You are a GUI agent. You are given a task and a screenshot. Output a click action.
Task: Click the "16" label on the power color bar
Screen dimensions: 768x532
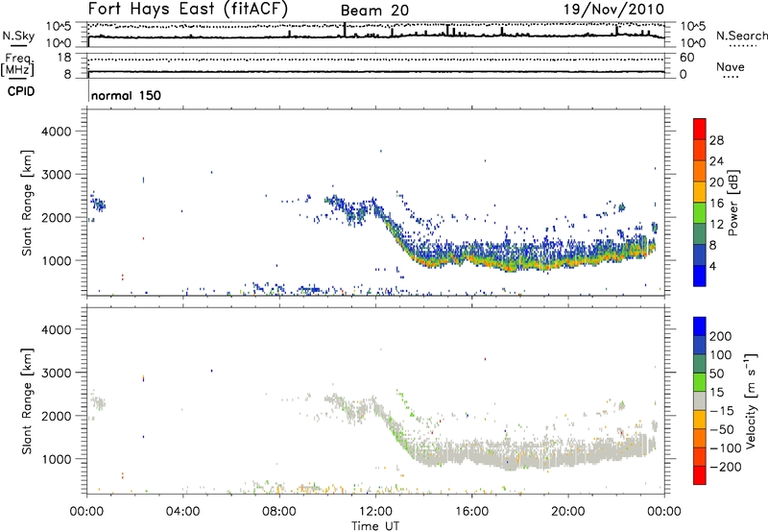point(716,204)
